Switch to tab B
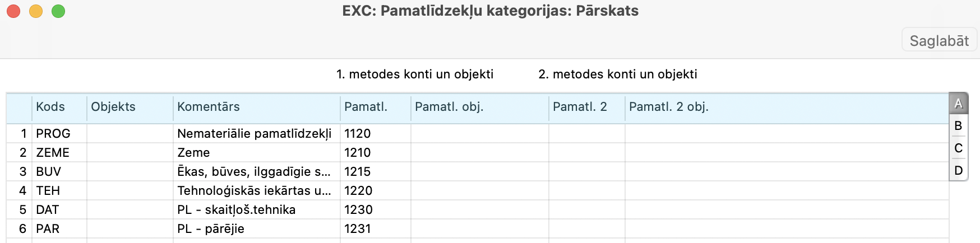Image resolution: width=980 pixels, height=243 pixels. 958,126
